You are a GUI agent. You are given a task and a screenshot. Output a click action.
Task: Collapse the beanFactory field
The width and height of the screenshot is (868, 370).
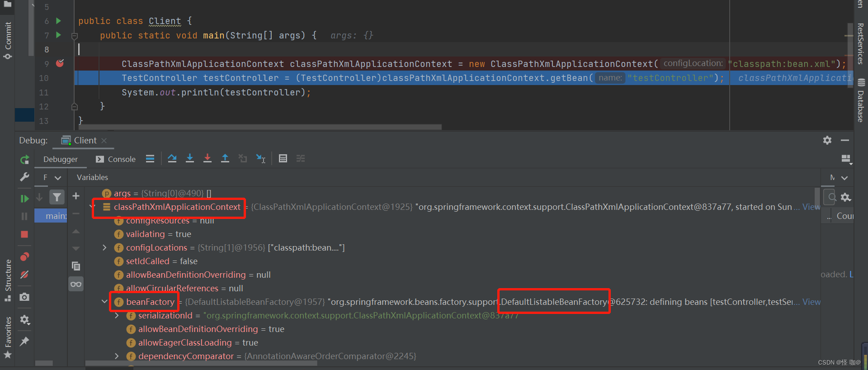click(104, 302)
